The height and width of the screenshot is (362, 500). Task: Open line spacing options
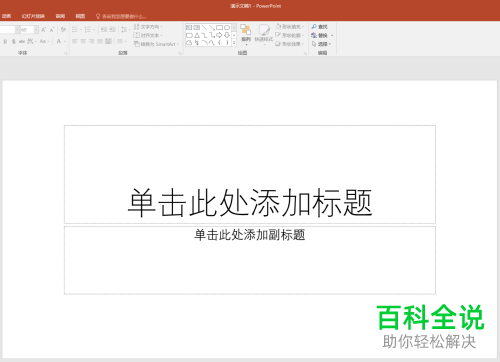coord(125,30)
